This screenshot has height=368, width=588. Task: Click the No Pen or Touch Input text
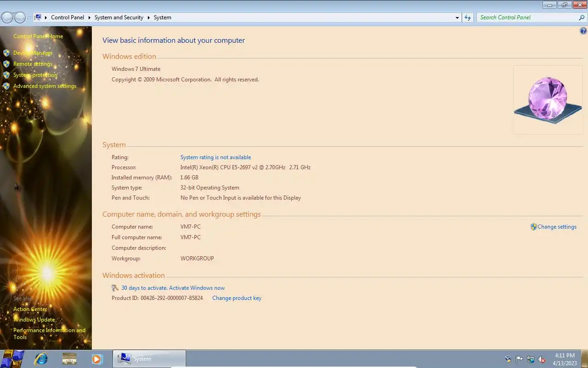(x=241, y=198)
